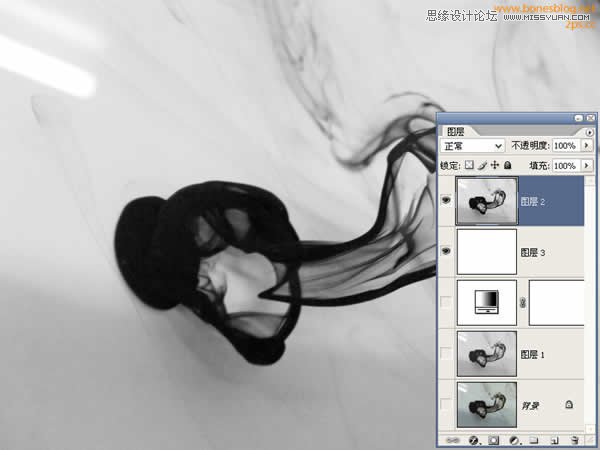Viewport: 600px width, 450px height.
Task: Open the 正常 blend mode dropdown
Action: pos(472,146)
